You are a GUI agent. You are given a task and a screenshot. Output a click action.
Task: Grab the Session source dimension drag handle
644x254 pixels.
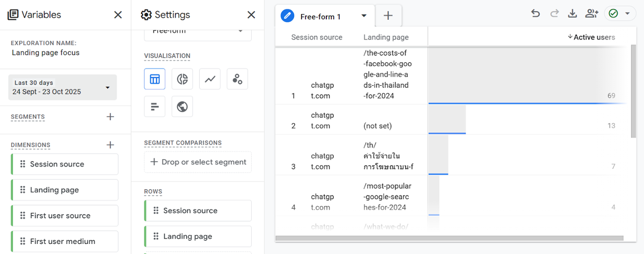(x=23, y=164)
